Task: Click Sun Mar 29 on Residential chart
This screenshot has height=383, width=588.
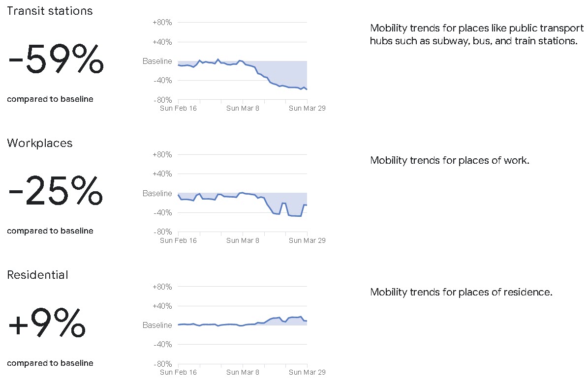Action: 307,372
